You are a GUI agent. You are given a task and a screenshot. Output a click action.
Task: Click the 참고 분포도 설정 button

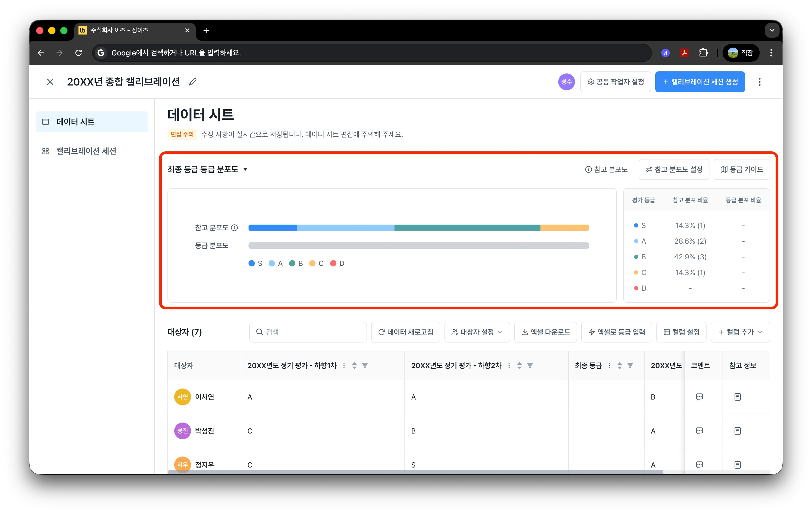click(x=674, y=169)
